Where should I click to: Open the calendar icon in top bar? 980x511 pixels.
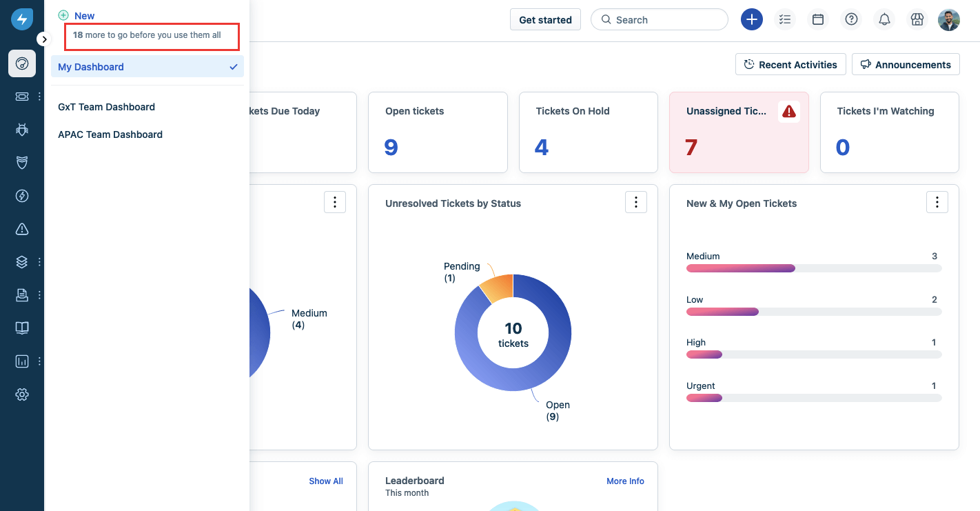click(818, 19)
